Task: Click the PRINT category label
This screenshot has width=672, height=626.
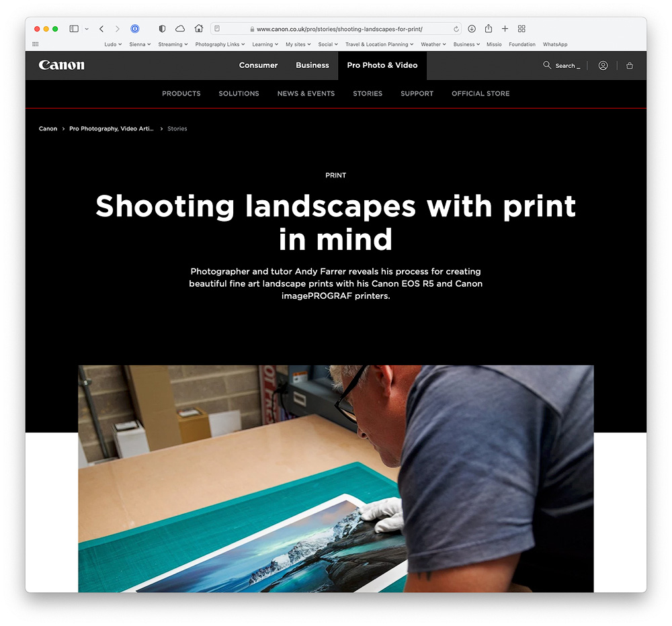Action: click(x=335, y=175)
